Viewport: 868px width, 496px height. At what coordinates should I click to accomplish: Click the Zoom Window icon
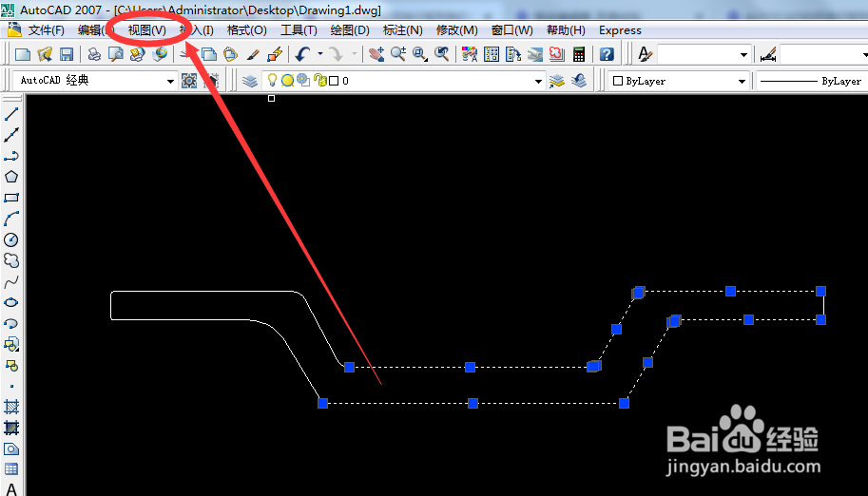(x=420, y=54)
